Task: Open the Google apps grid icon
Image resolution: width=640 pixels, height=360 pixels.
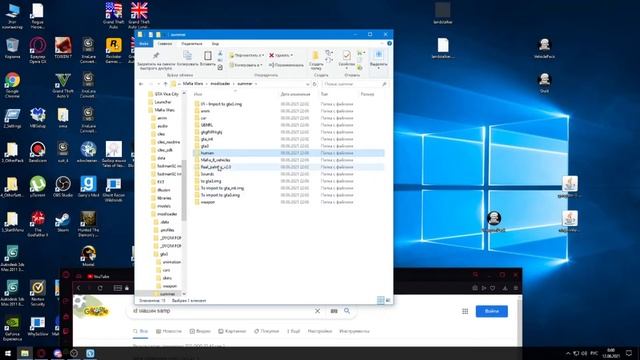Action: coord(465,311)
